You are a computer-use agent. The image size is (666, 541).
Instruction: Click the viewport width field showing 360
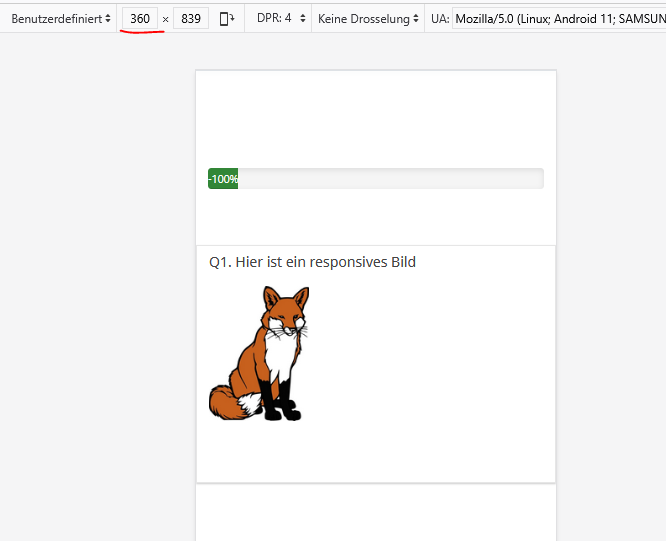(x=140, y=18)
